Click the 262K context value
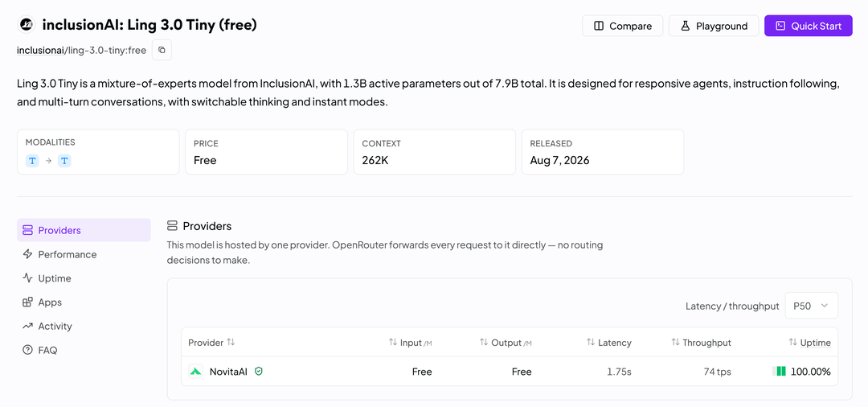This screenshot has height=407, width=868. tap(374, 161)
